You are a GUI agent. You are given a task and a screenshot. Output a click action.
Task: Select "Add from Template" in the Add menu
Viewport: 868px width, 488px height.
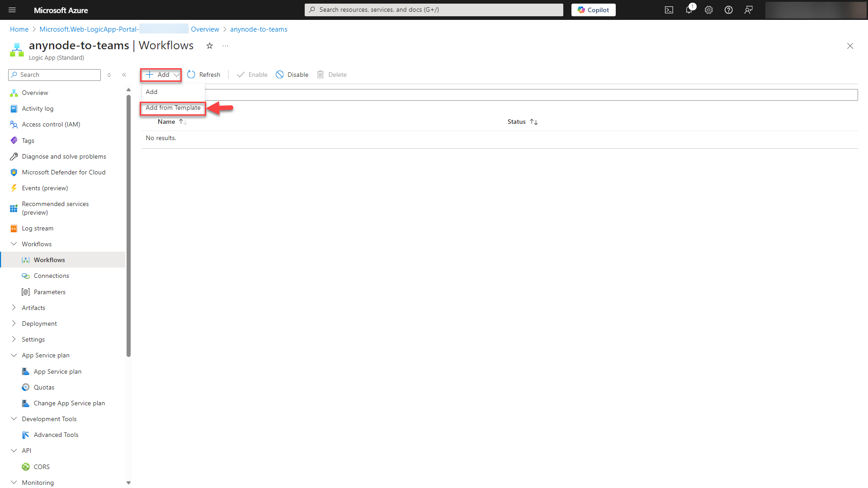click(x=173, y=108)
